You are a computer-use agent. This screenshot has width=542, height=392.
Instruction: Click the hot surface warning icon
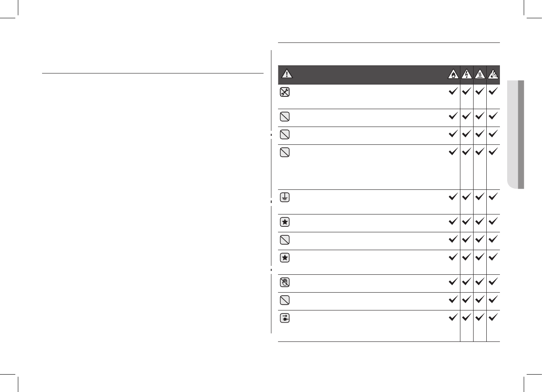(x=480, y=74)
